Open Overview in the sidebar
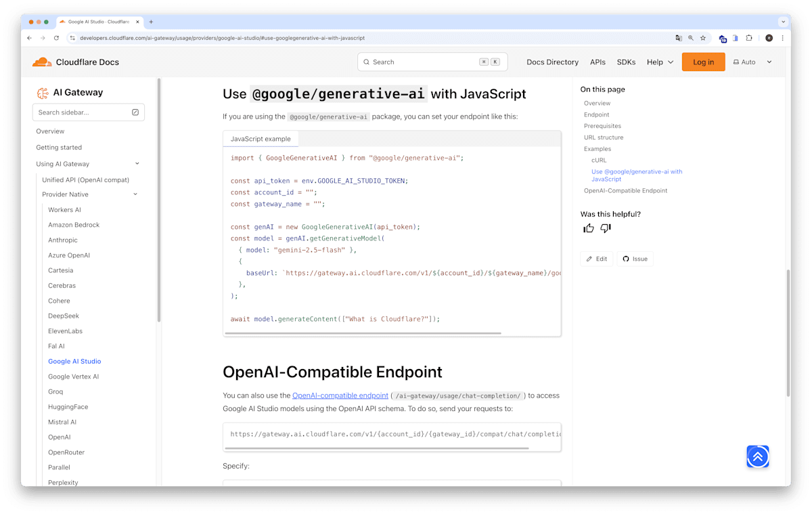The image size is (812, 514). [x=50, y=131]
